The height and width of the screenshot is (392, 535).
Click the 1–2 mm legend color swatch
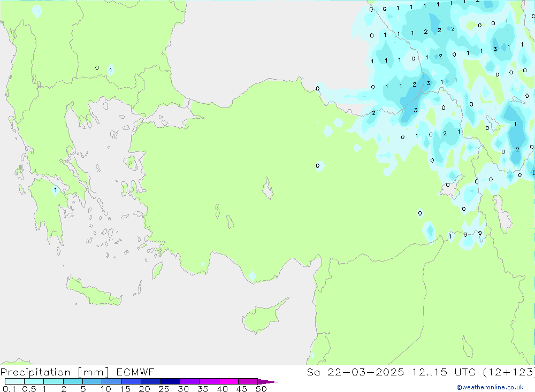tap(53, 381)
